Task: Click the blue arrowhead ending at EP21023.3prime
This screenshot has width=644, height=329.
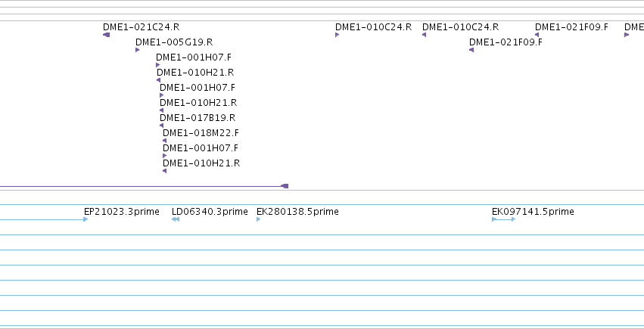Action: (86, 219)
